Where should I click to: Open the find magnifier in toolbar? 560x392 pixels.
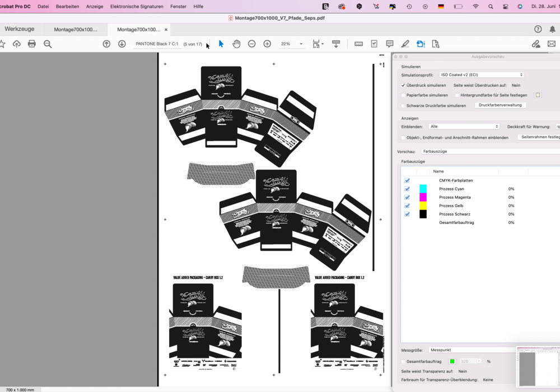point(48,44)
